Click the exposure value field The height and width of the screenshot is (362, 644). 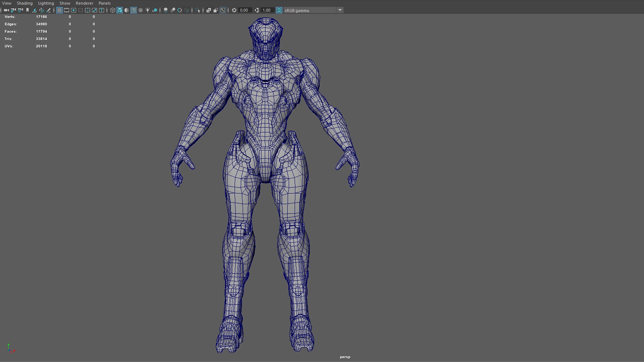pos(244,10)
